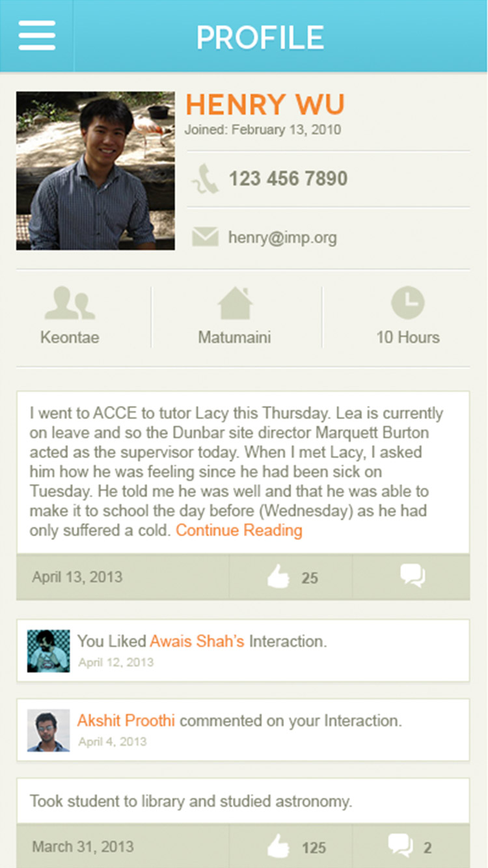Open the astronomy library post text
The image size is (488, 868).
(x=191, y=801)
